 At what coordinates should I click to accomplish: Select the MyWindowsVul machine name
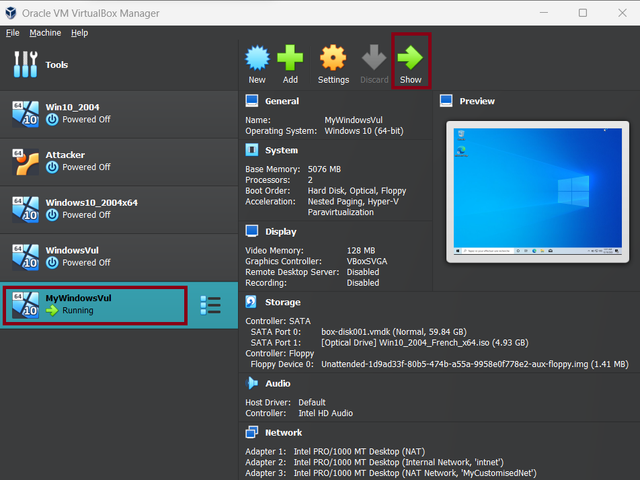coord(78,298)
